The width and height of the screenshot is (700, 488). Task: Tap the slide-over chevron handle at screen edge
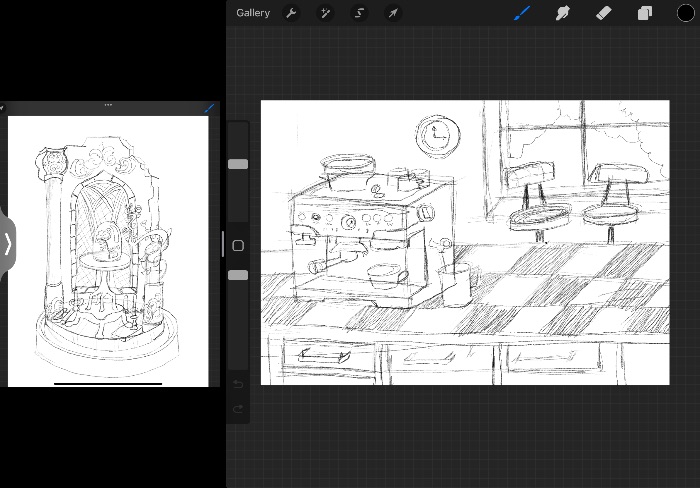(8, 244)
